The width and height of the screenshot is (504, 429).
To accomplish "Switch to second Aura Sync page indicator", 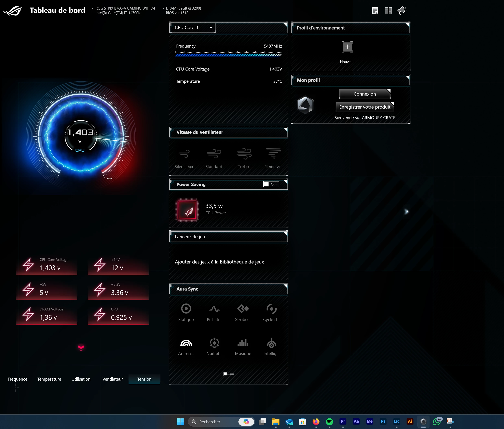I will click(x=232, y=374).
